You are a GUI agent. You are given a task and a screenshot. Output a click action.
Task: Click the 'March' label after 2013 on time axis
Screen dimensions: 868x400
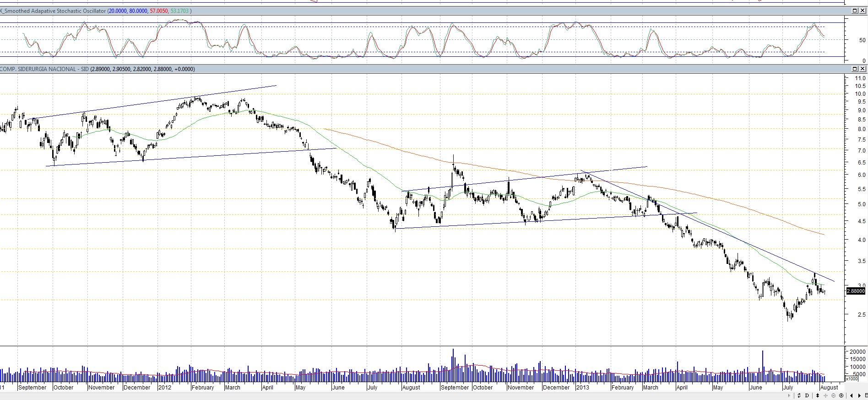651,388
